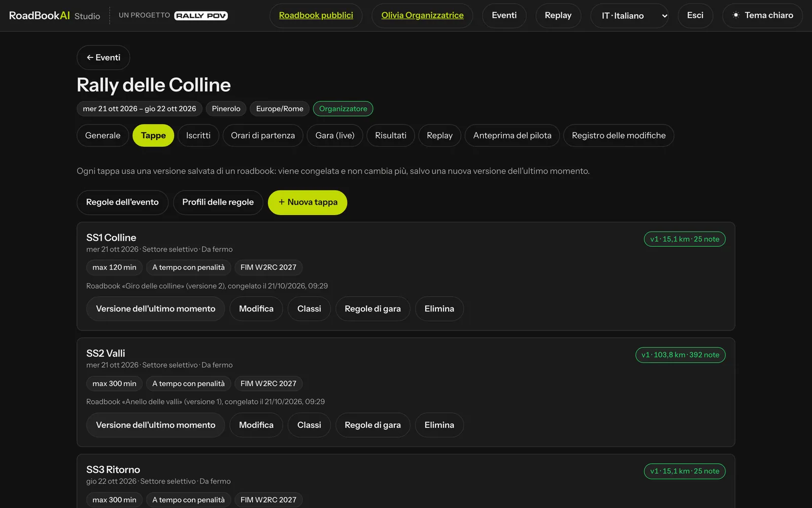This screenshot has width=812, height=508.
Task: Select the Tappe tab
Action: (x=153, y=136)
